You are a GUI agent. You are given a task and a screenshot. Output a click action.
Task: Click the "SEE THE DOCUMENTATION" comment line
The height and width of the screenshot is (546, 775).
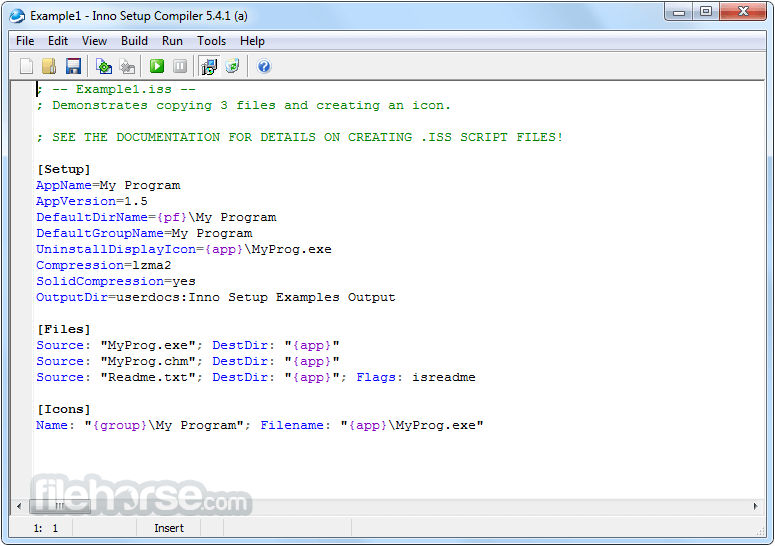pyautogui.click(x=300, y=137)
